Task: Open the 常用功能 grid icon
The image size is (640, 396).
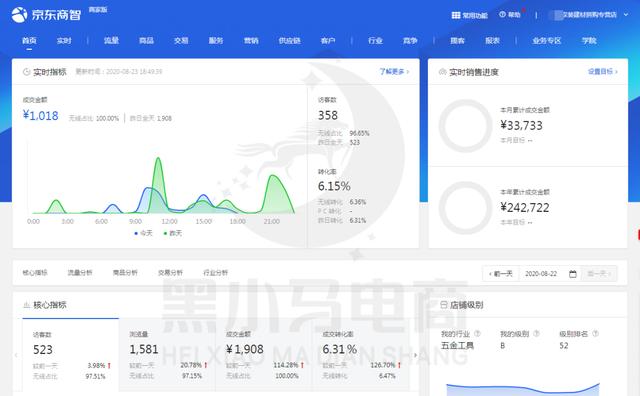Action: (x=456, y=15)
